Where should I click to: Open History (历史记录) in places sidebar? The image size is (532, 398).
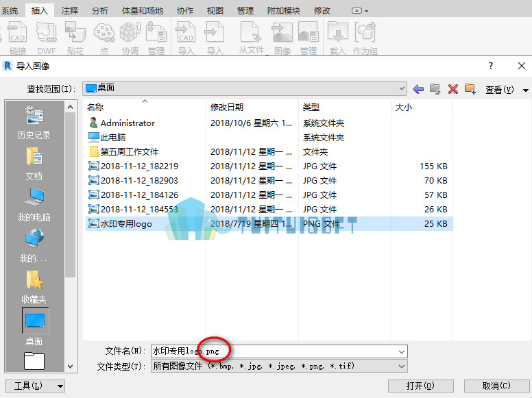[34, 123]
